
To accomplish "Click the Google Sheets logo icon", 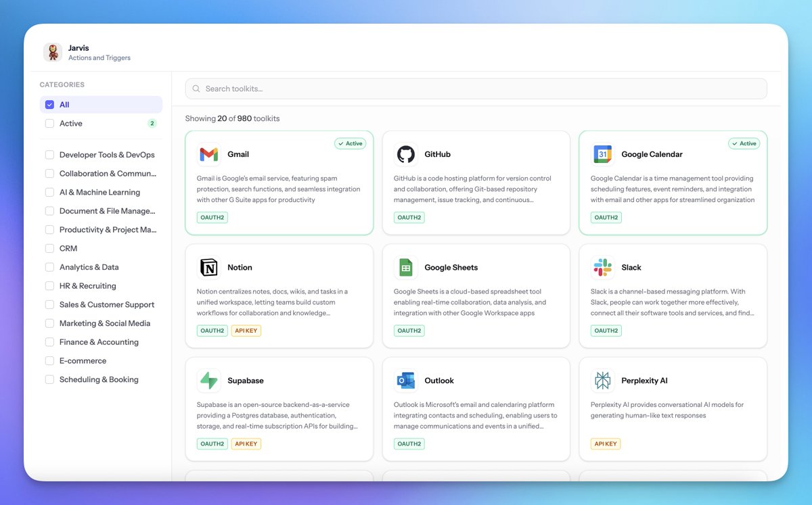I will pos(405,268).
